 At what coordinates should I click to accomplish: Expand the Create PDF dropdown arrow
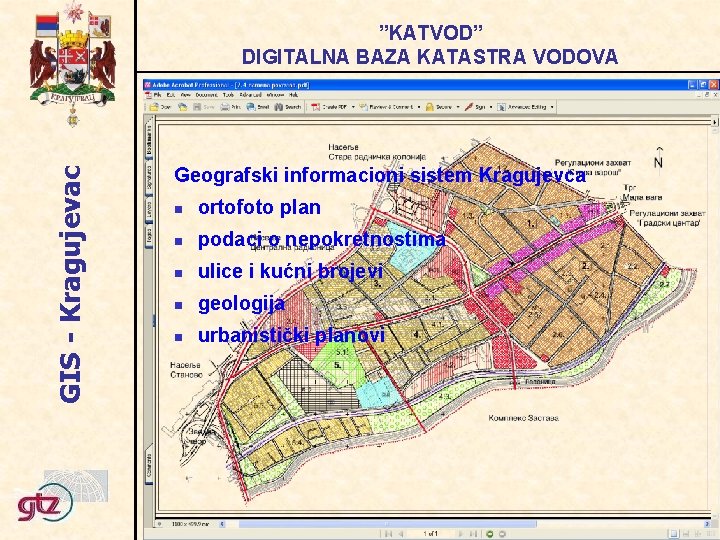353,107
